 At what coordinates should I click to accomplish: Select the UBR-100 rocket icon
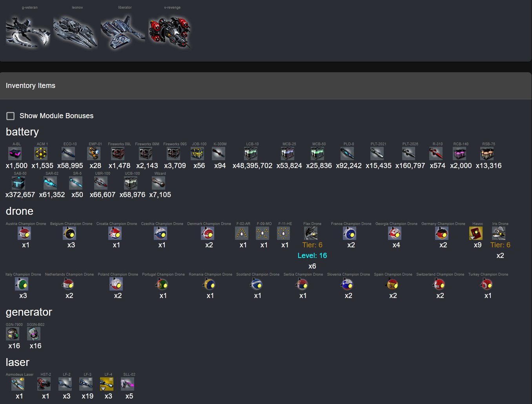click(x=101, y=183)
